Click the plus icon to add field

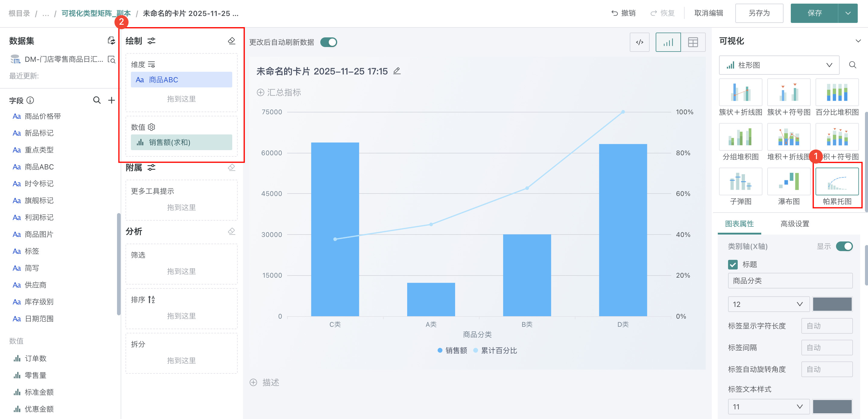pyautogui.click(x=112, y=100)
